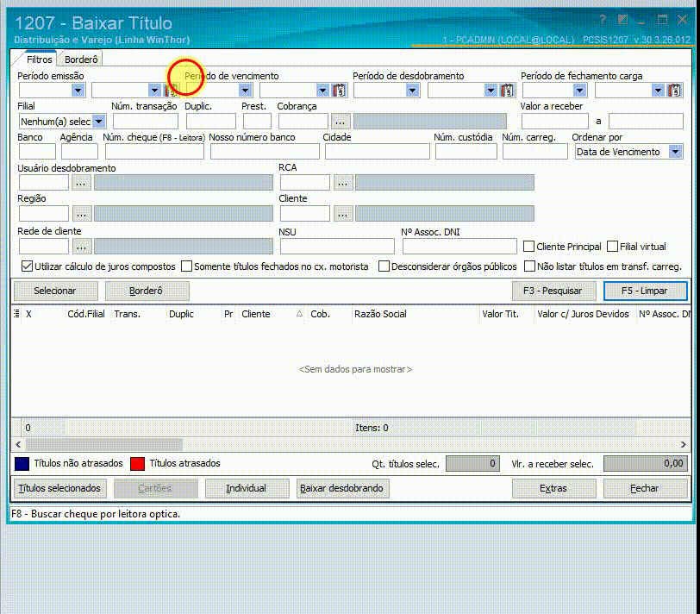This screenshot has width=700, height=614.
Task: Open Cobrança lookup ellipsis button
Action: (341, 122)
